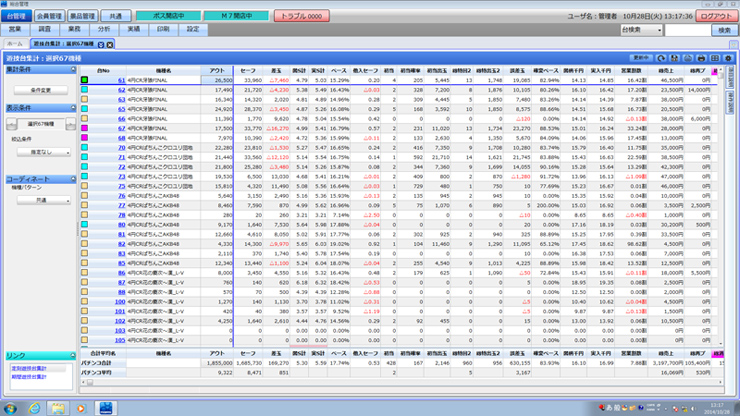This screenshot has width=740, height=416.
Task: Click the 検索 search button
Action: (x=724, y=30)
